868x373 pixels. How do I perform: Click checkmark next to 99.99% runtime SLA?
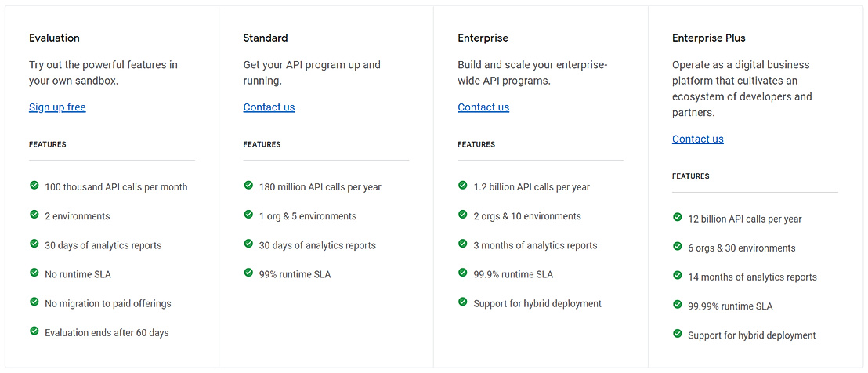tap(678, 305)
